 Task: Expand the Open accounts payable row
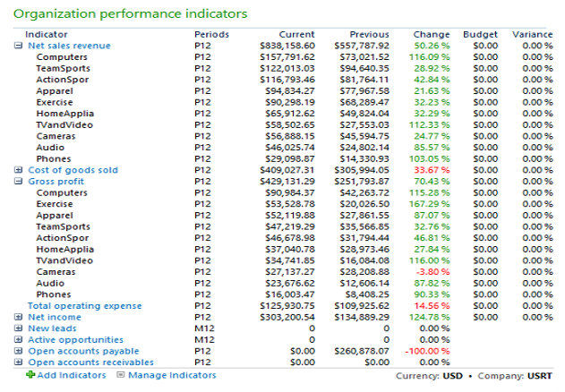pyautogui.click(x=19, y=351)
